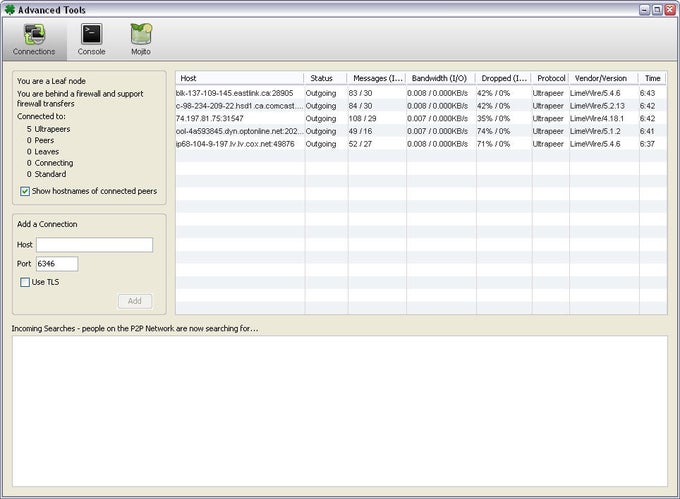
Task: Maximize the Advanced Tools window
Action: 657,10
